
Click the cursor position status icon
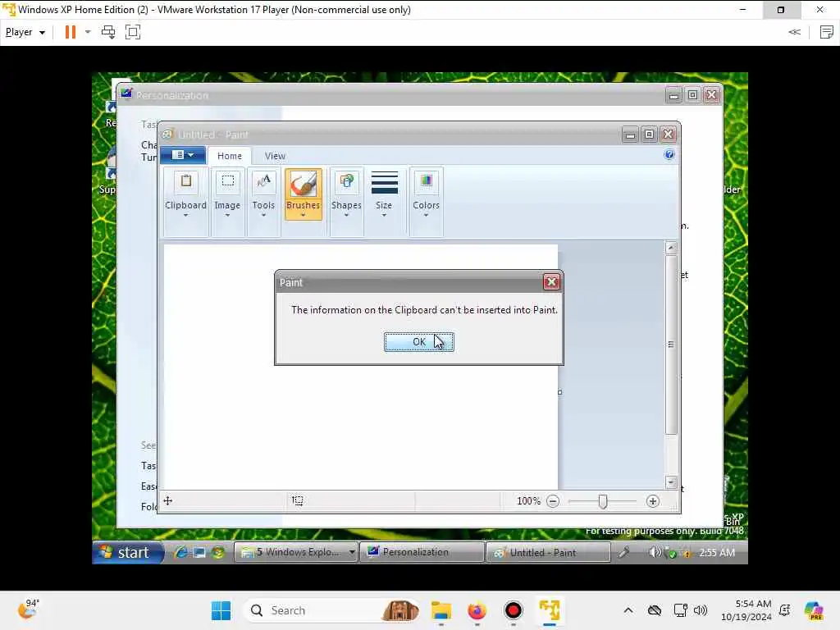point(167,501)
